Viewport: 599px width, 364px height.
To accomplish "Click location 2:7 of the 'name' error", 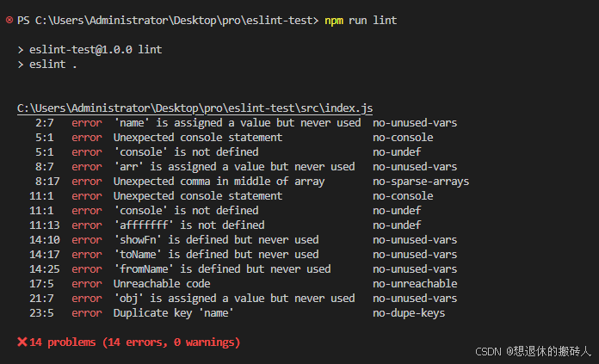I will (x=44, y=123).
